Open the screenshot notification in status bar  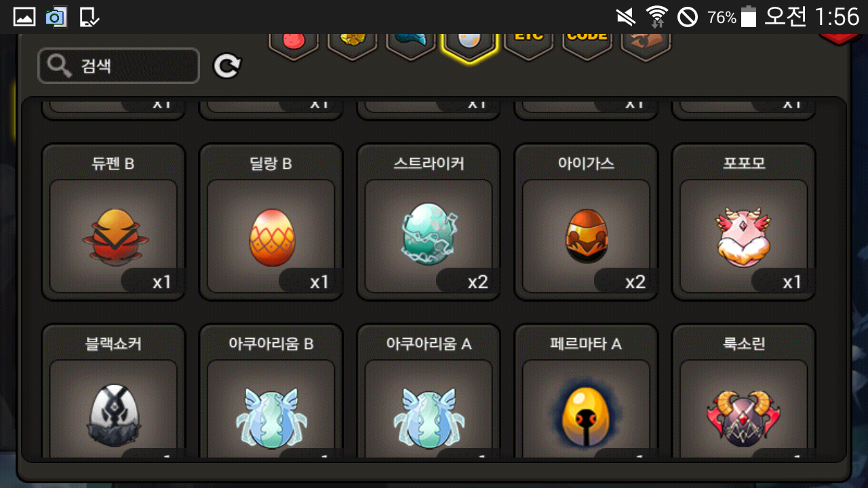coord(56,17)
